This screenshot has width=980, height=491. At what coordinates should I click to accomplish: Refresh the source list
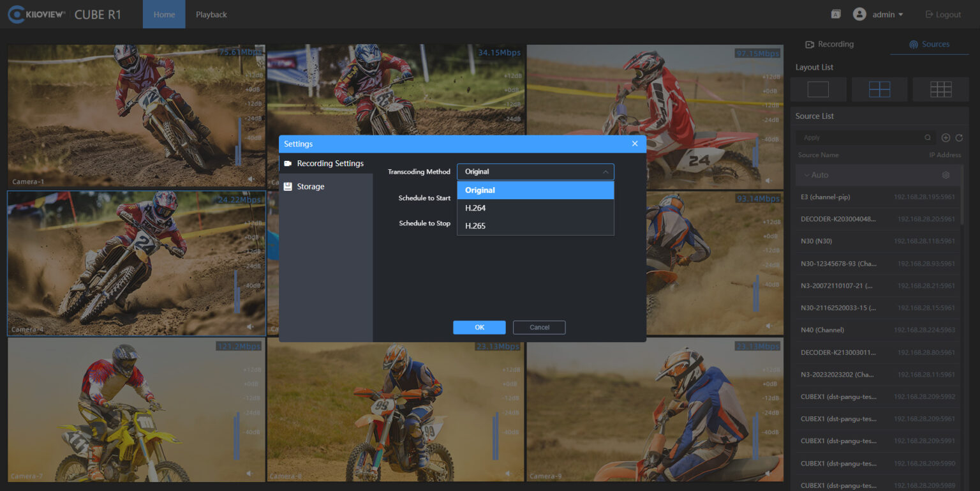959,138
